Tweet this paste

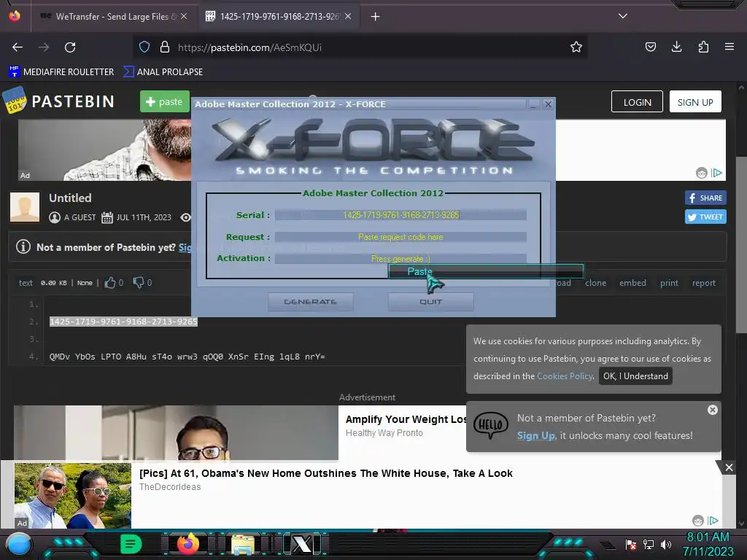coord(705,217)
